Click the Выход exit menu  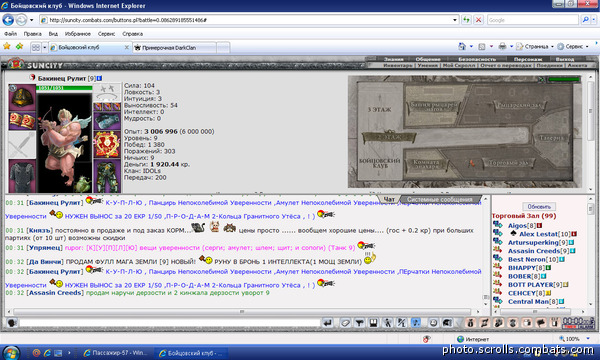[x=564, y=59]
